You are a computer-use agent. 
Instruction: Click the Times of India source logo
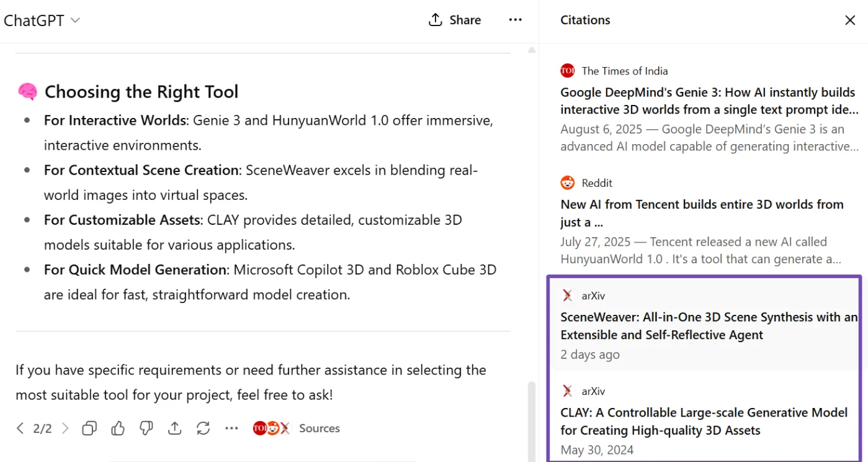(x=567, y=71)
